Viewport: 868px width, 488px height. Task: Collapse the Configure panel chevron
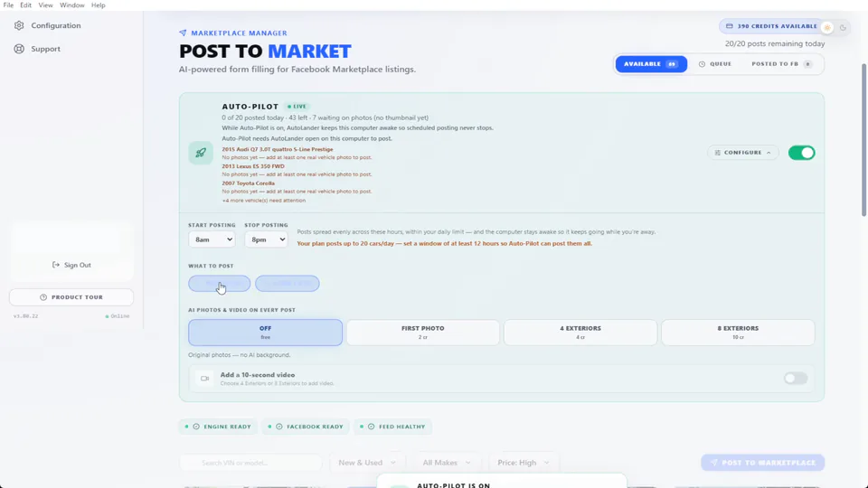[x=769, y=153]
